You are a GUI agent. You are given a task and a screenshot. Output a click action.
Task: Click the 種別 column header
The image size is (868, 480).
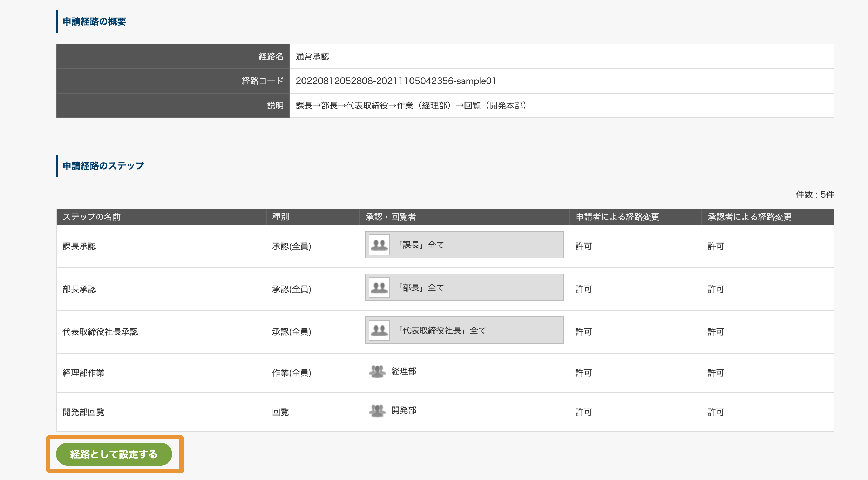point(280,217)
